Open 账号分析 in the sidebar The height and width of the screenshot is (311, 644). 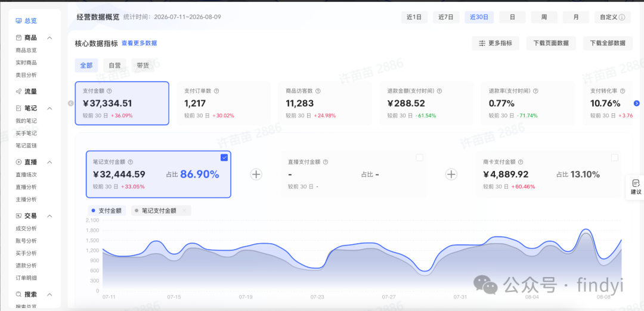pos(26,241)
